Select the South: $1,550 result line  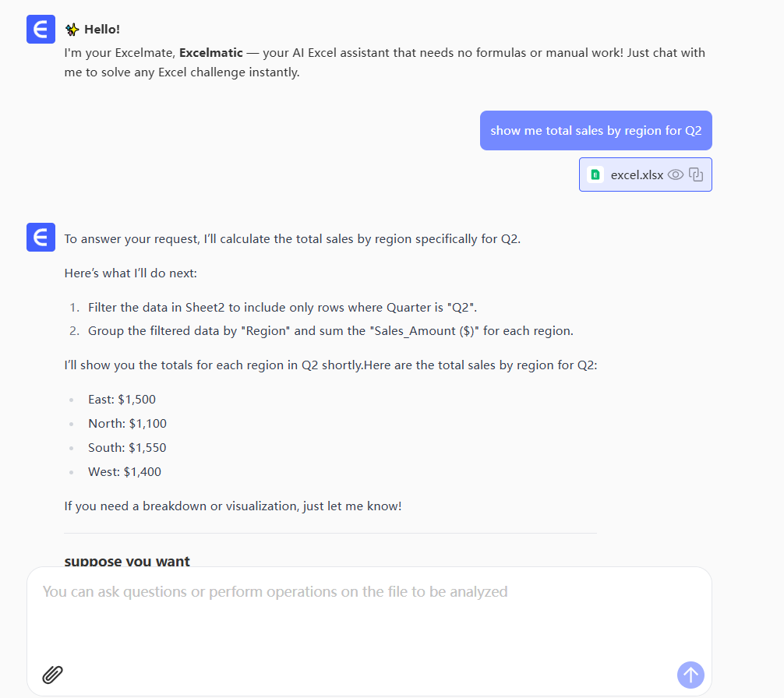[127, 448]
